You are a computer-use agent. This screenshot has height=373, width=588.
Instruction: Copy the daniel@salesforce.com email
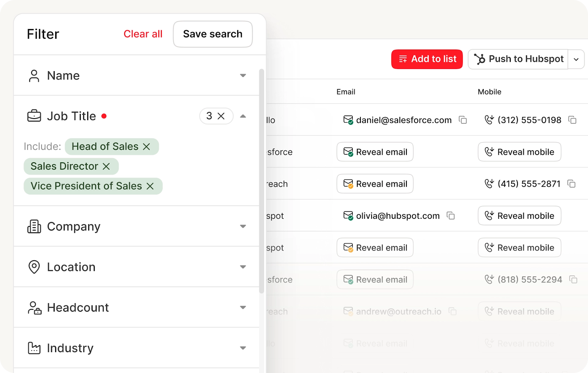tap(463, 120)
